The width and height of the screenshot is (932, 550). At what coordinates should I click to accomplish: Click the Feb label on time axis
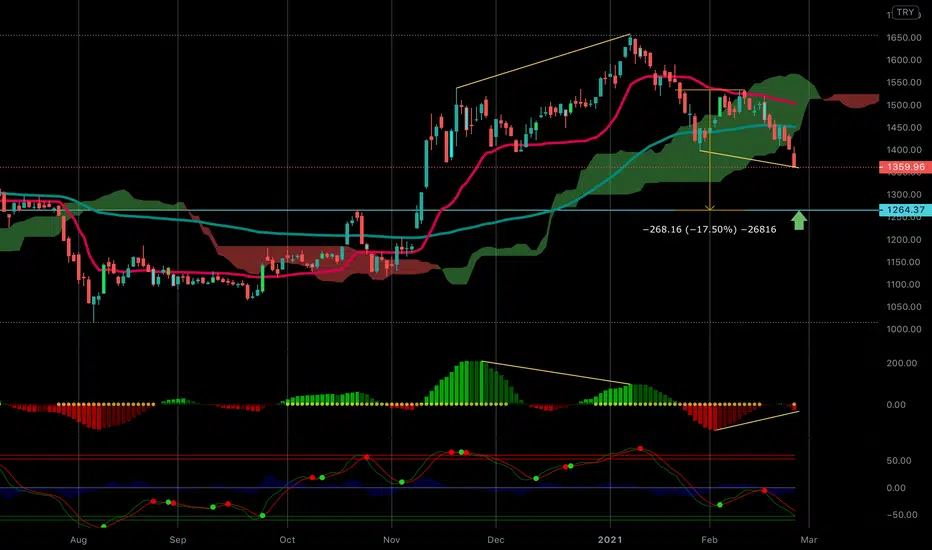point(710,540)
